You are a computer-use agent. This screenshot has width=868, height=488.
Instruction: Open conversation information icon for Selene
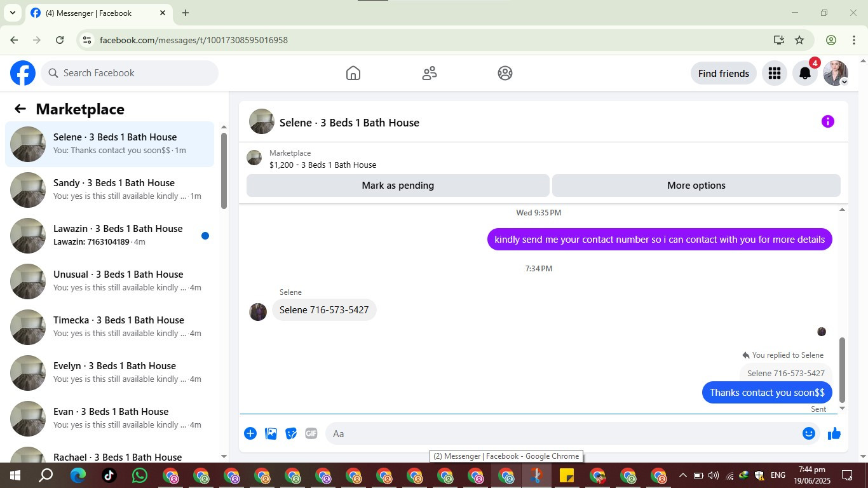coord(827,121)
